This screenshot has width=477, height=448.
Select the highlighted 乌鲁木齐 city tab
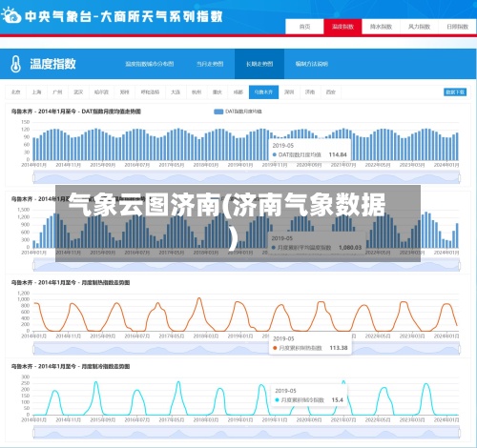pos(263,92)
